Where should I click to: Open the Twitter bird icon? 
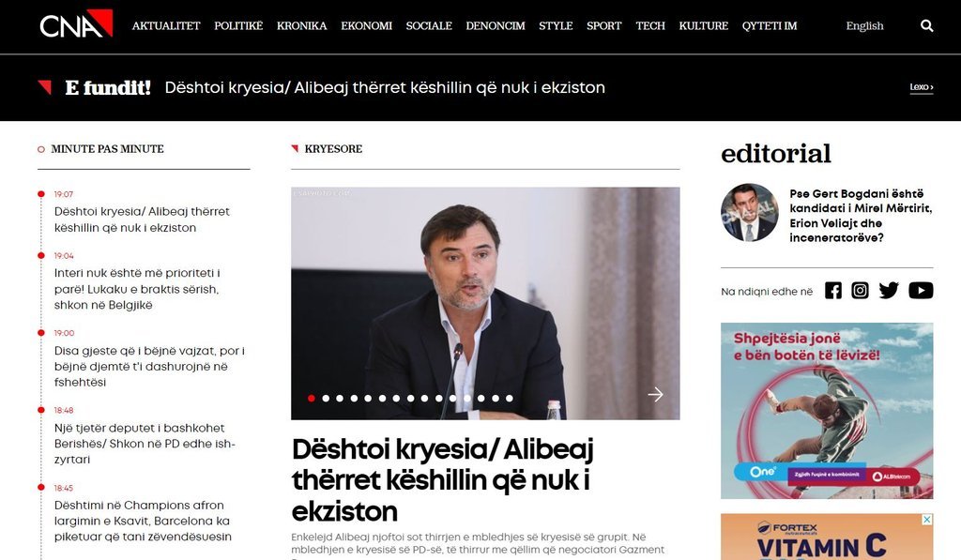click(x=889, y=291)
